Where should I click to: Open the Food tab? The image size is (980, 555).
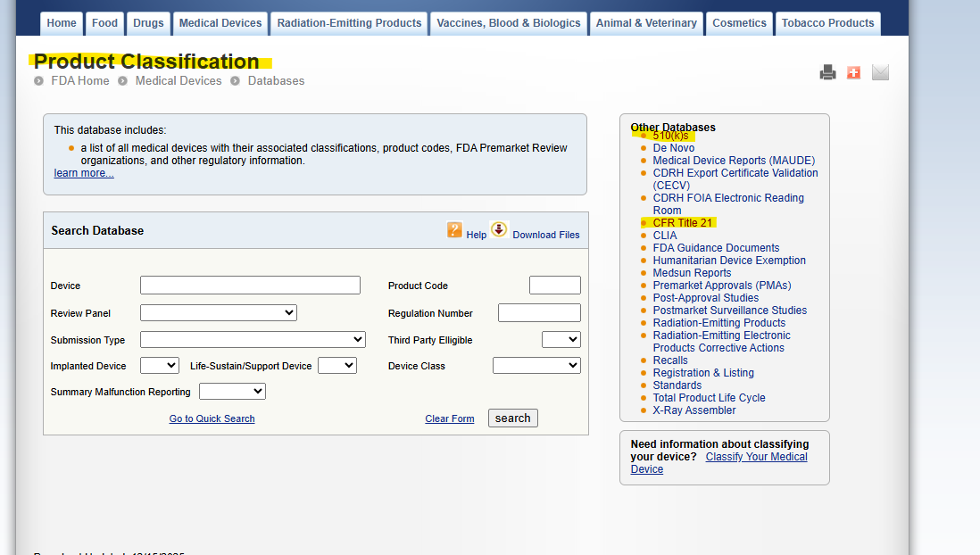pos(104,23)
